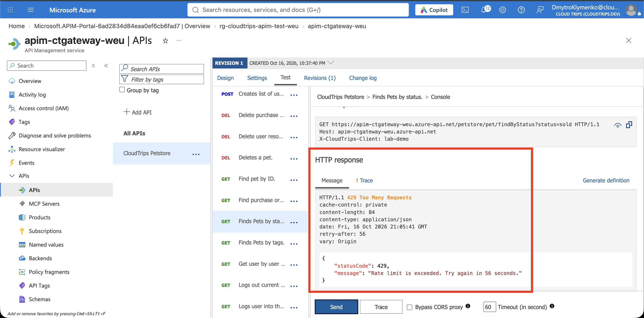
Task: Switch to the Design tab
Action: tap(225, 78)
